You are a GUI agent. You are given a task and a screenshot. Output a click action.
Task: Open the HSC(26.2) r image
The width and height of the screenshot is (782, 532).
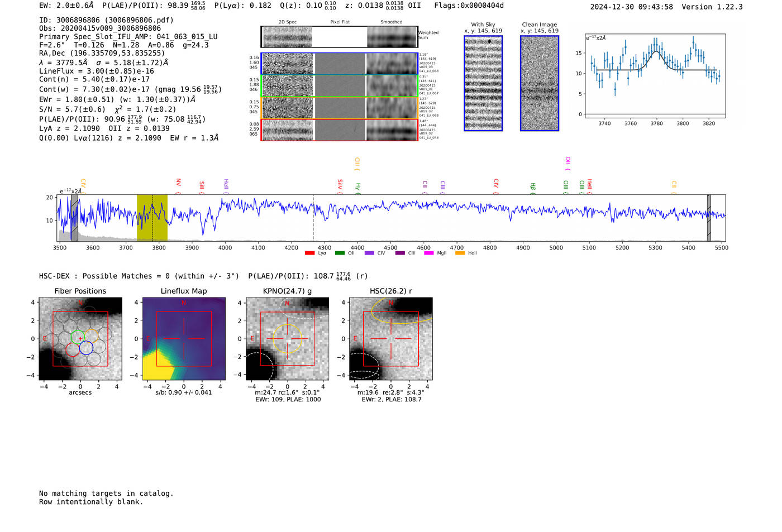390,339
